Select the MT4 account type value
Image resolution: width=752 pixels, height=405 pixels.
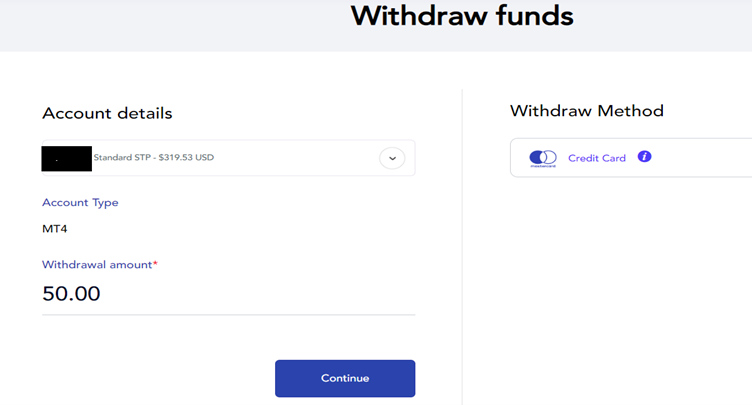point(55,229)
